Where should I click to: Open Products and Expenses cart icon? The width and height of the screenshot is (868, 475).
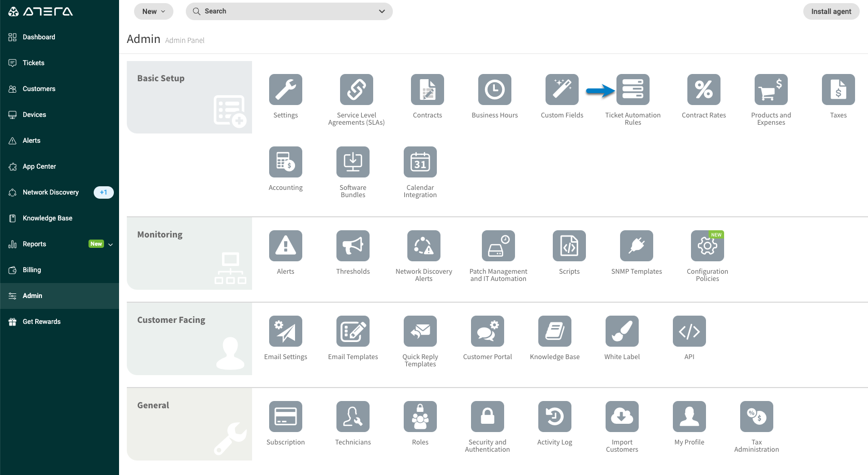771,90
